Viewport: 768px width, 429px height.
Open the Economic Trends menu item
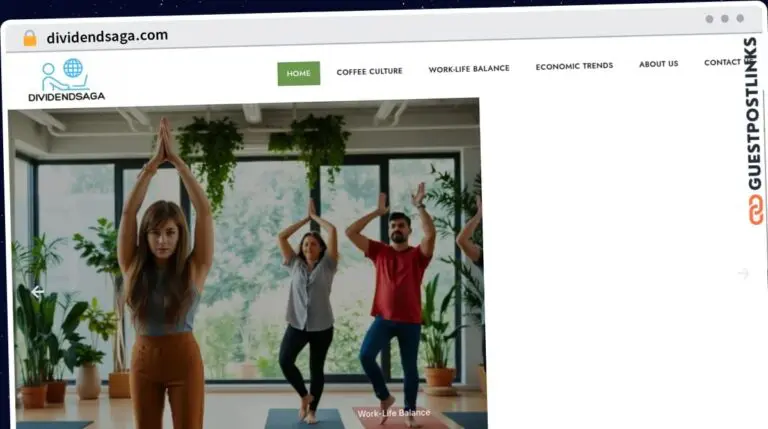(574, 66)
